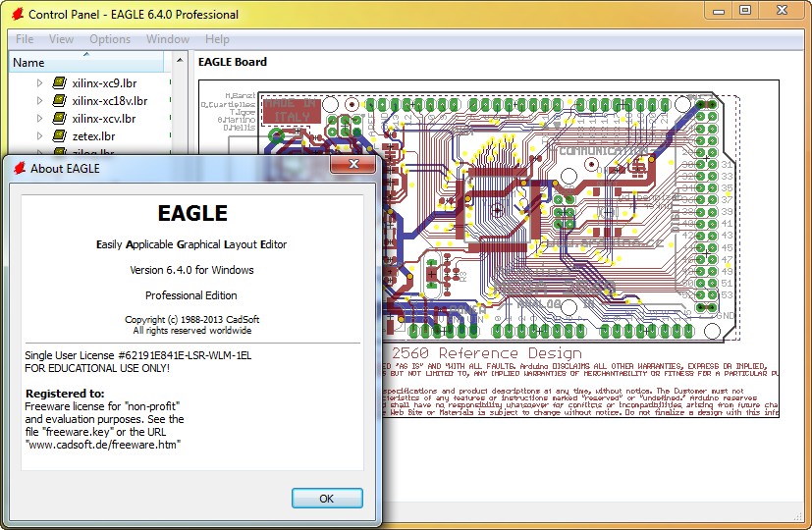Expand the xilinx-xc18v.lbr tree node
Screen dimensions: 812x530
[x=40, y=101]
